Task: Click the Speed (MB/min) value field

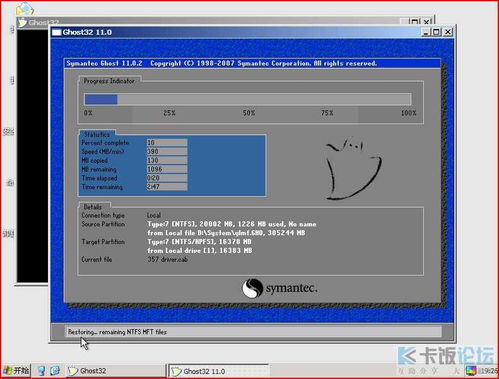Action: click(x=167, y=152)
